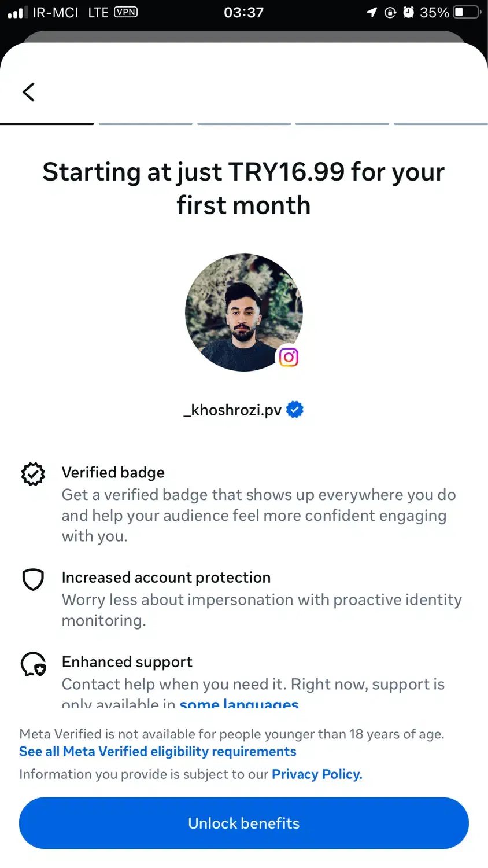The height and width of the screenshot is (868, 488).
Task: Tap the VPN indicator in status bar
Action: tap(125, 12)
